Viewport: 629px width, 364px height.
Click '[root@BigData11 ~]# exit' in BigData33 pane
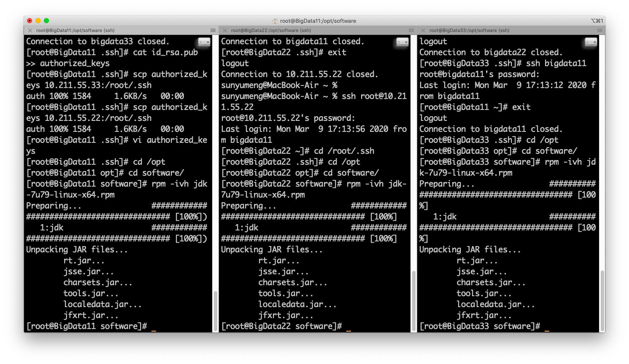(x=475, y=107)
